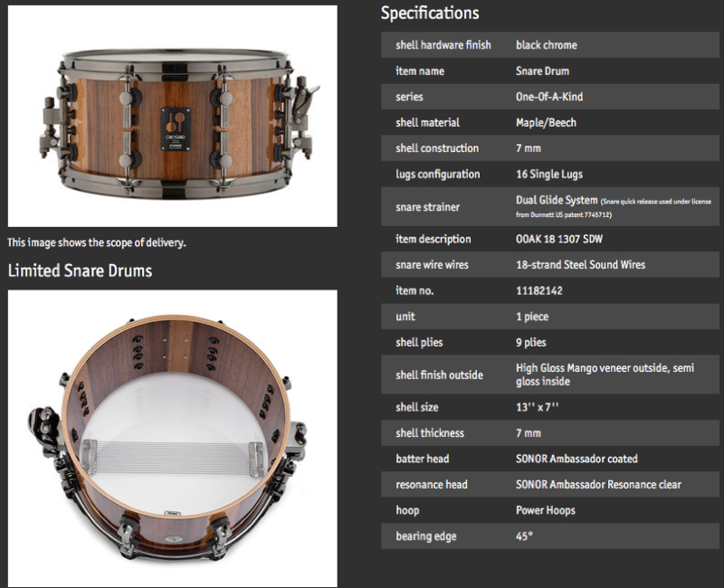Select the 'shell hardware finish' label

coord(443,44)
